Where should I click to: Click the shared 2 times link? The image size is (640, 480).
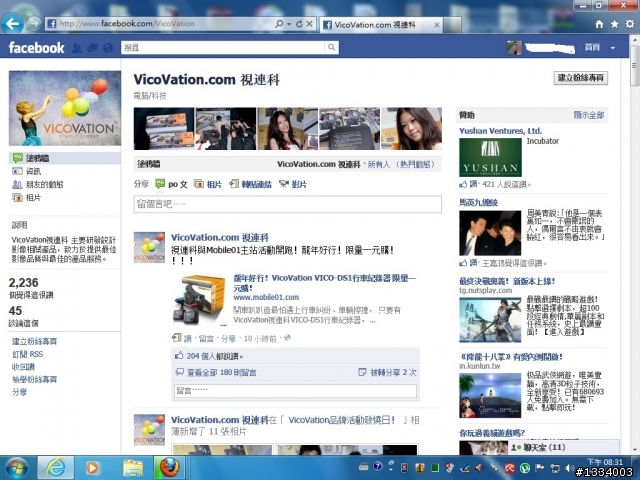[x=393, y=372]
